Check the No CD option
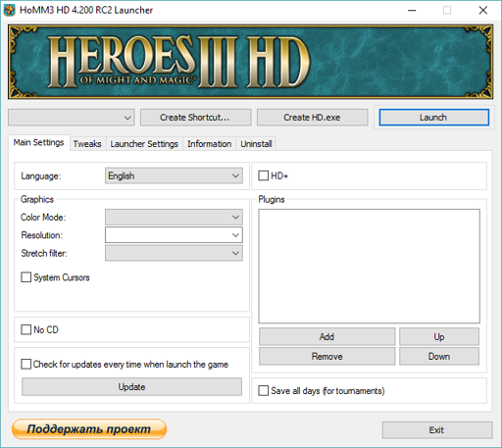The width and height of the screenshot is (502, 448). (25, 329)
